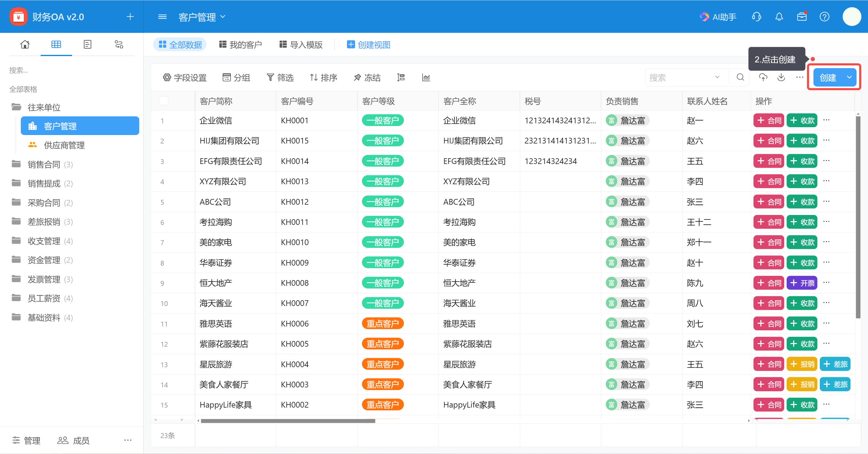
Task: Click the plus icon beside 财务OA v2.0
Action: (x=130, y=17)
